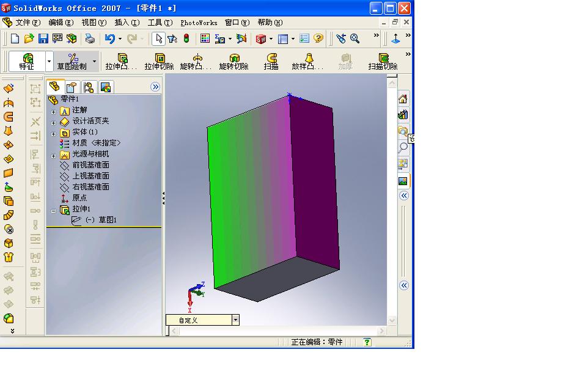
Task: Click the 扫描切除 swept cut tool
Action: (x=383, y=62)
